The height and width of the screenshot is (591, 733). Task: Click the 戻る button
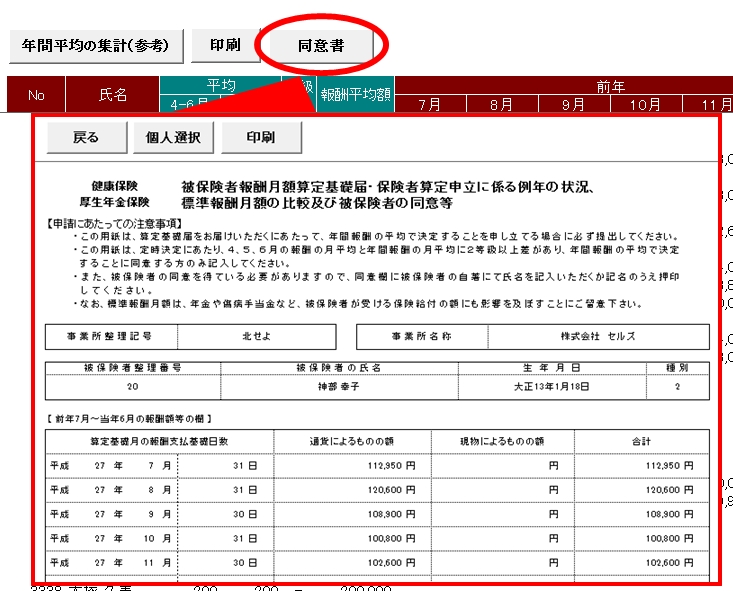click(86, 137)
